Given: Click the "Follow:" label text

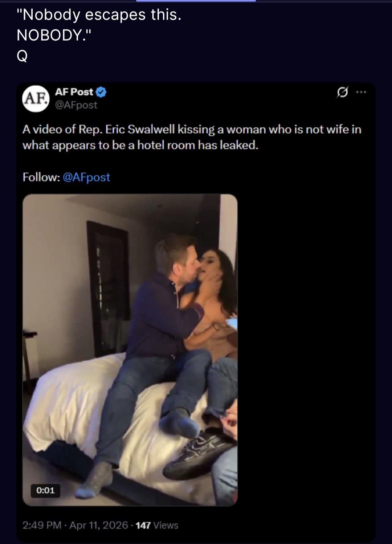Looking at the screenshot, I should coord(41,177).
